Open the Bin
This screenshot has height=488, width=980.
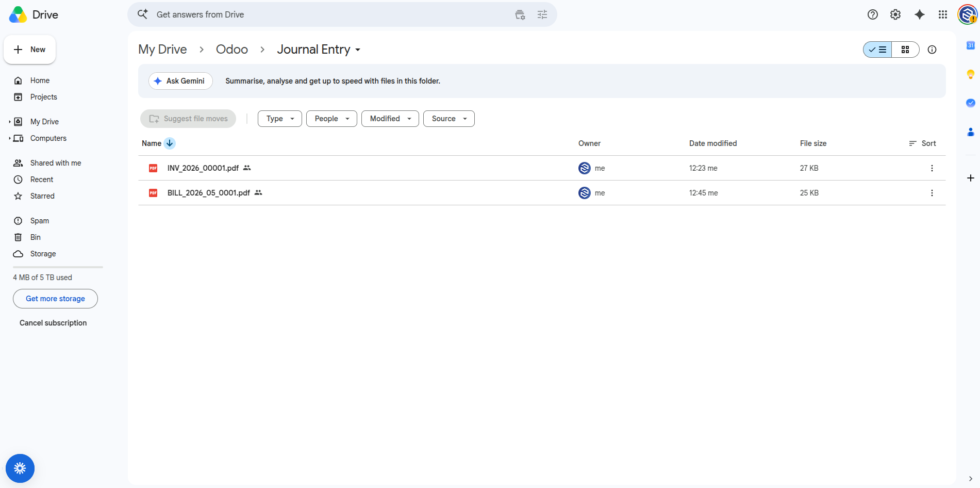[x=35, y=237]
